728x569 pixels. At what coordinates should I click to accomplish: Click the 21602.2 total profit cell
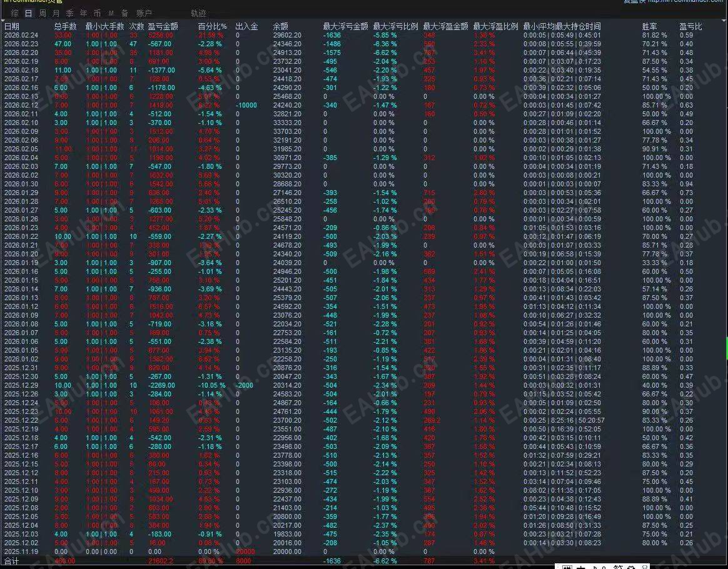161,561
